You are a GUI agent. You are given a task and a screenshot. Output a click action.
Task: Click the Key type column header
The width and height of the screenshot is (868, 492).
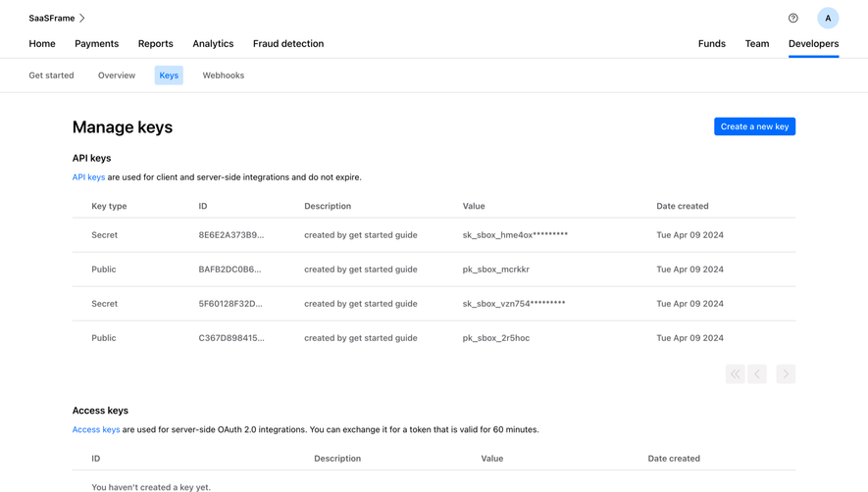click(x=109, y=206)
